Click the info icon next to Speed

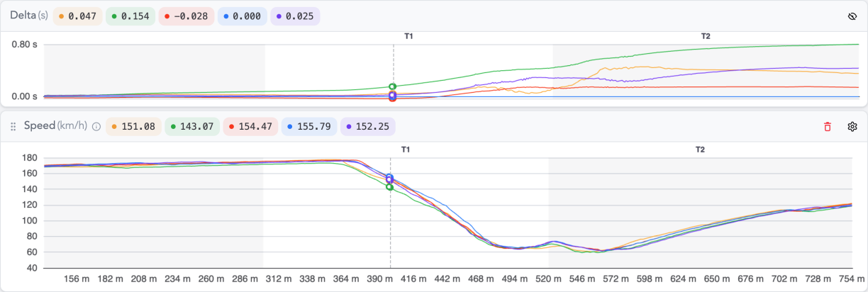coord(96,127)
